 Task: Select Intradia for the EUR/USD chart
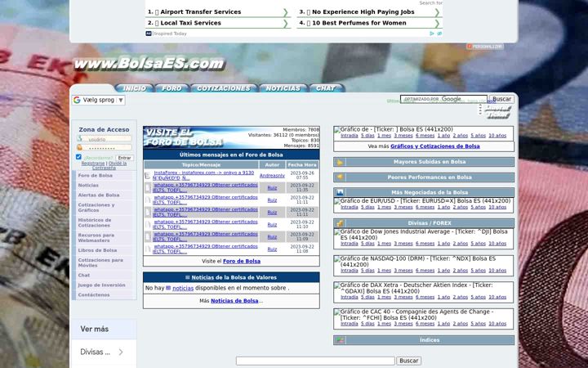tap(350, 207)
